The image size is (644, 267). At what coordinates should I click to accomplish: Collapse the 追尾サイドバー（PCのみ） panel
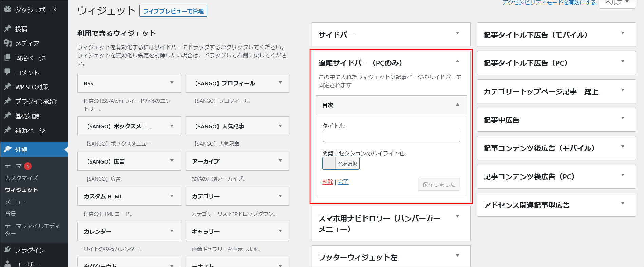point(457,62)
